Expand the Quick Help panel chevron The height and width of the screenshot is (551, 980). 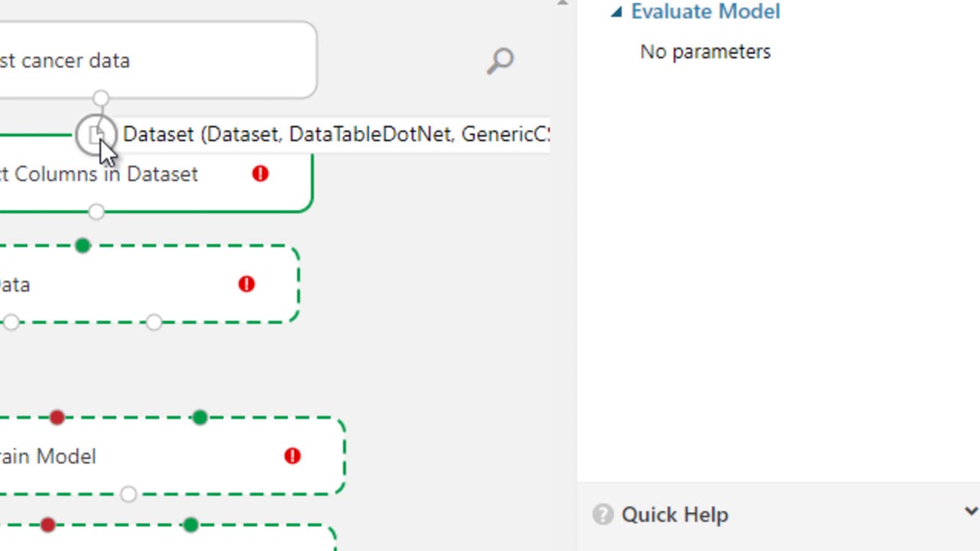click(971, 511)
